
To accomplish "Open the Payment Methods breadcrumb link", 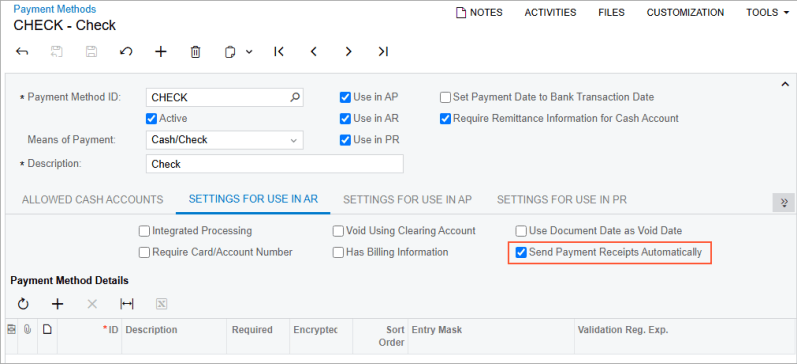I will pos(54,9).
